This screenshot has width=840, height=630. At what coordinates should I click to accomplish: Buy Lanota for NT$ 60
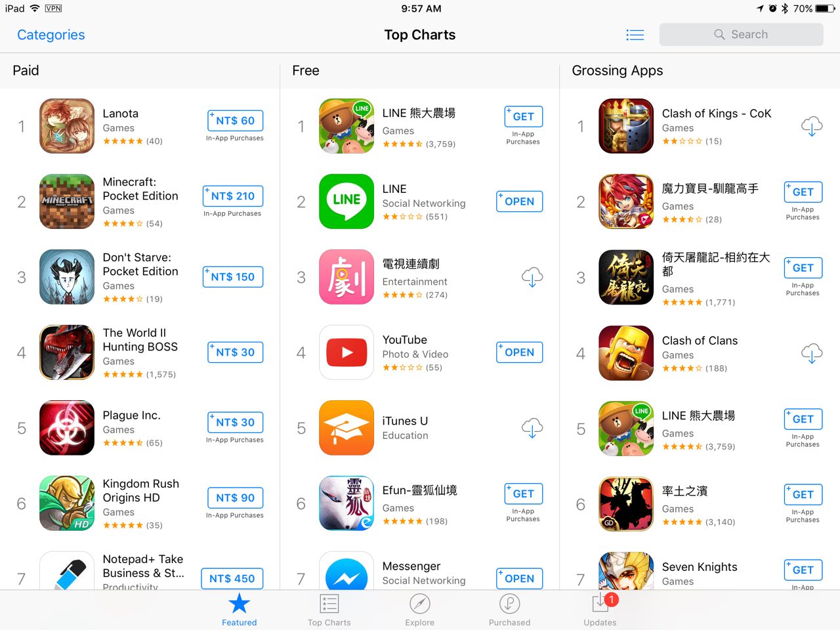click(236, 121)
